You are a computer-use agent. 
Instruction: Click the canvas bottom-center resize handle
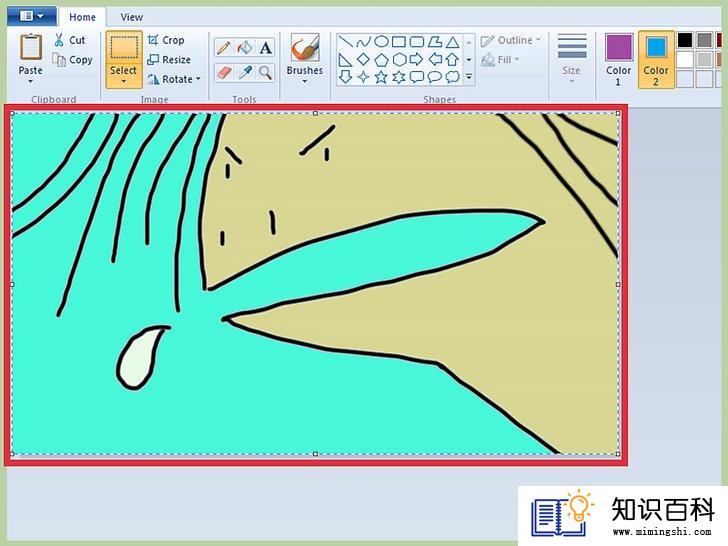coord(315,454)
